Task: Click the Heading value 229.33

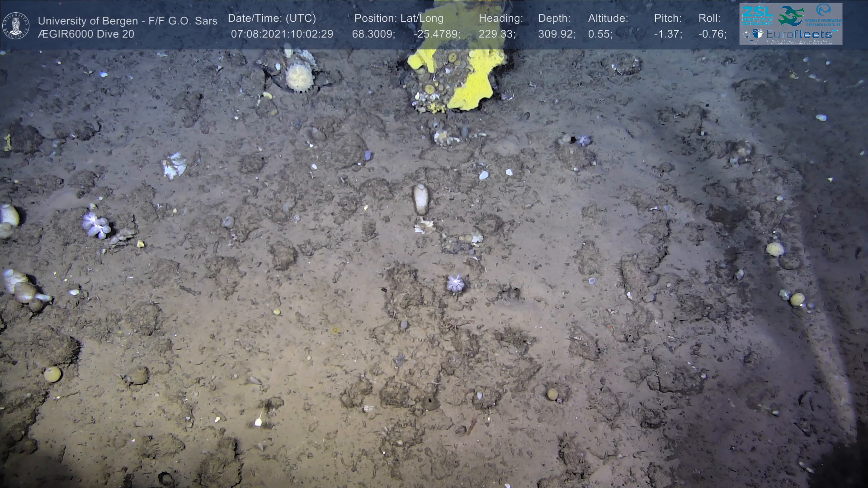Action: [497, 34]
